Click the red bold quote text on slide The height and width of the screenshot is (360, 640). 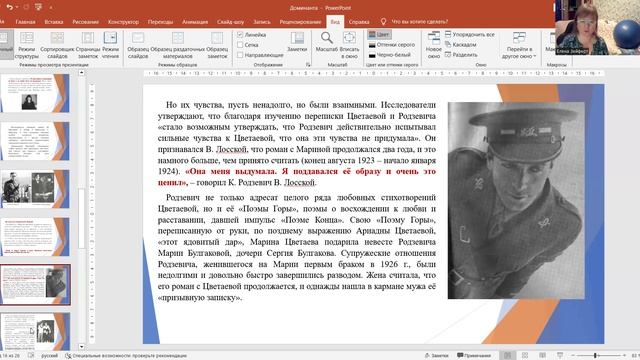pos(297,177)
